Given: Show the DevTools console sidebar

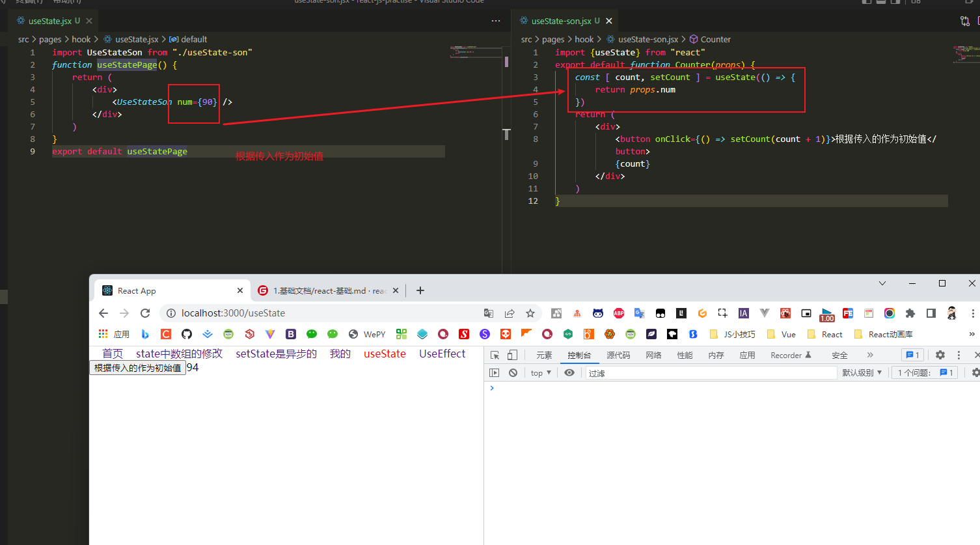Looking at the screenshot, I should pos(495,373).
